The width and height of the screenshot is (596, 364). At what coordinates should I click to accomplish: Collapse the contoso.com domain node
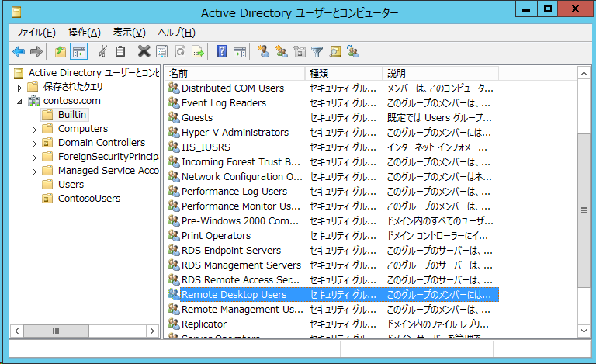[x=19, y=102]
